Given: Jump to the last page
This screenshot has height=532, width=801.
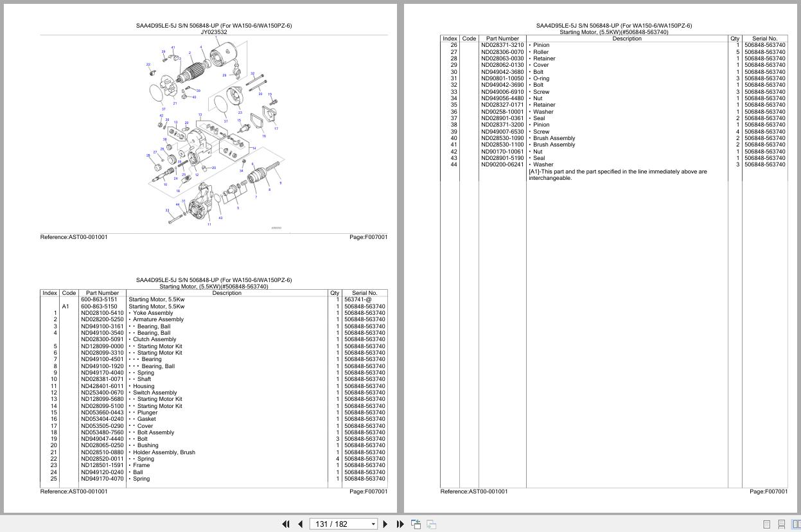Looking at the screenshot, I should (400, 524).
